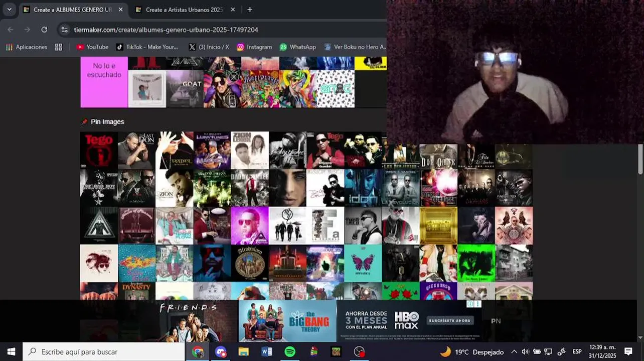Select the Dynasty album cover
644x361 pixels.
[136, 291]
